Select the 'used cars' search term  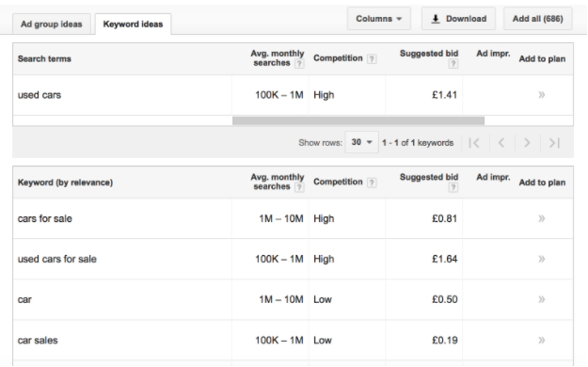coord(39,95)
